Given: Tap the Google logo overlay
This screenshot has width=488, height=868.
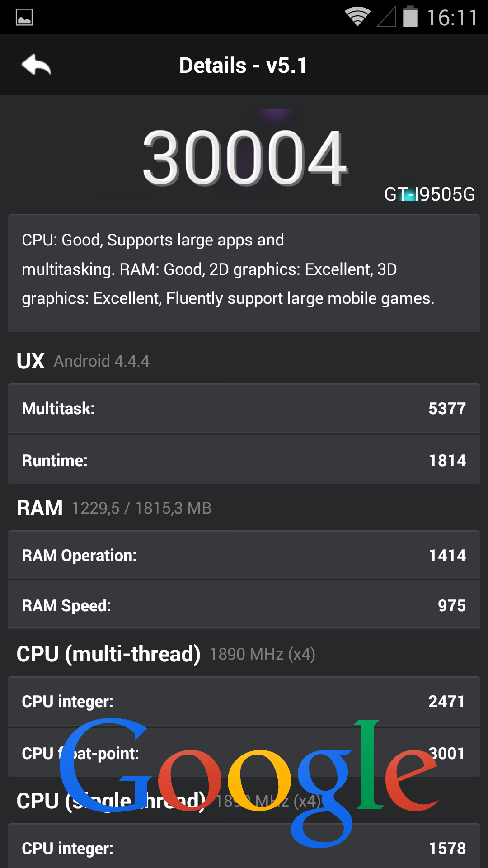Looking at the screenshot, I should 249,782.
